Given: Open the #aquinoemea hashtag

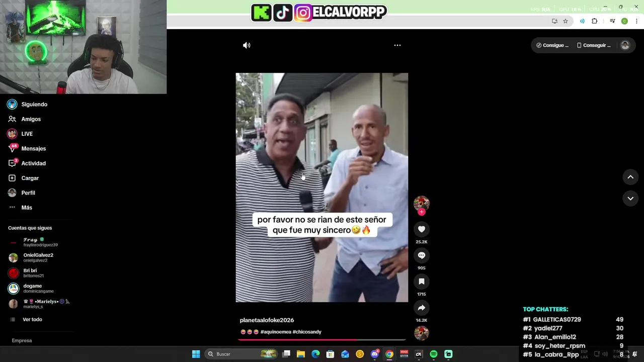Looking at the screenshot, I should (276, 332).
